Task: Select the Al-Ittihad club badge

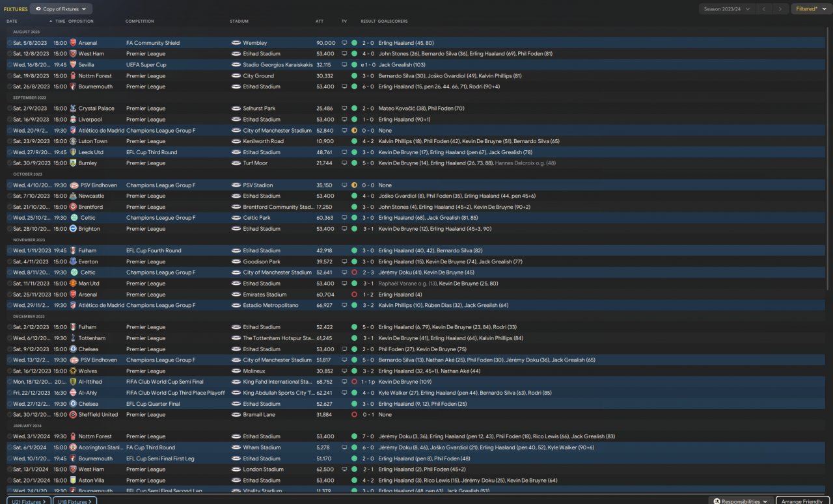Action: tap(74, 382)
